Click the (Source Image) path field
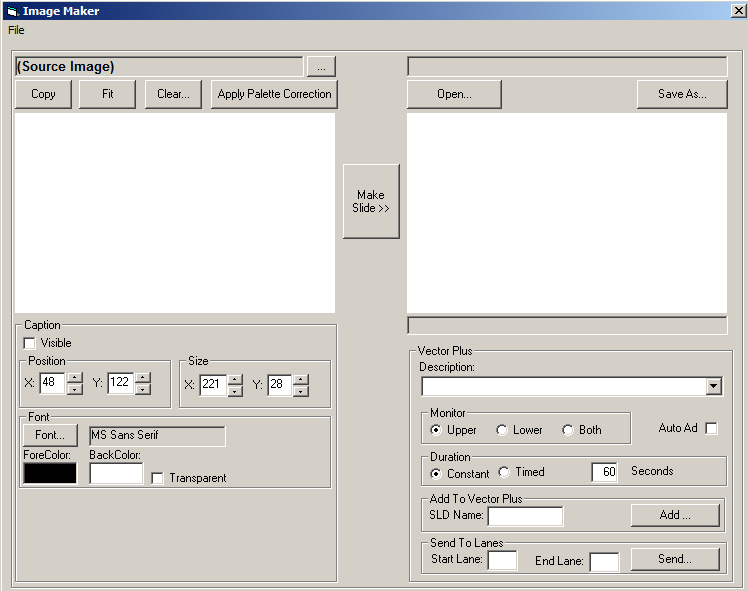 (x=159, y=67)
